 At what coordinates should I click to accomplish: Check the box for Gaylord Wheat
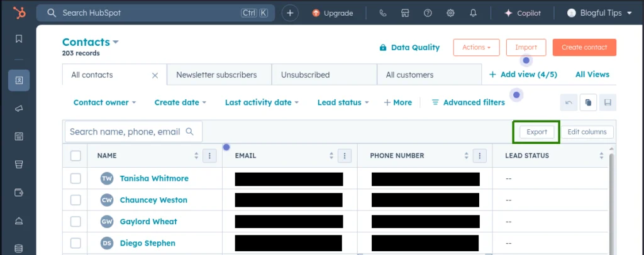point(75,221)
